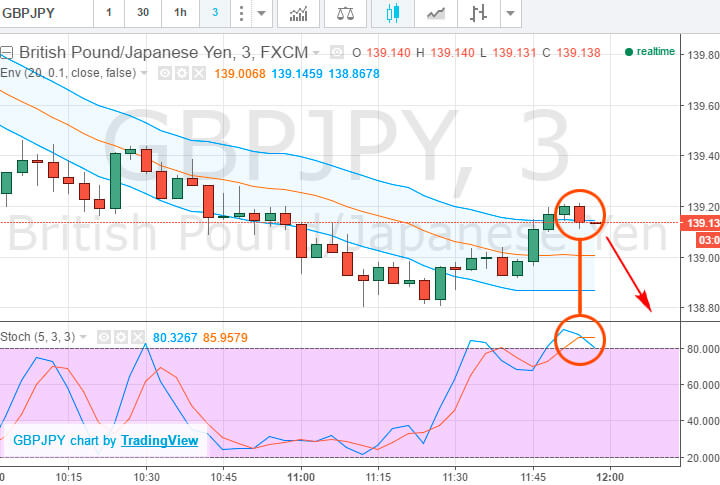Toggle Env indicator visibility eye
The image size is (720, 485).
(x=165, y=73)
